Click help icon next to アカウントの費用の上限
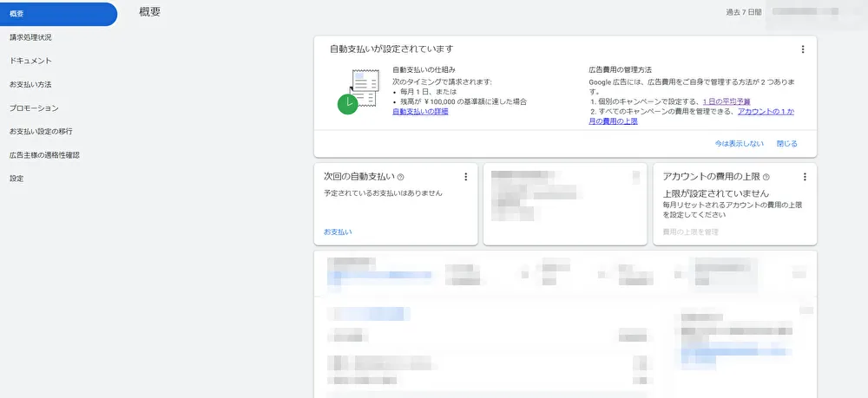The height and width of the screenshot is (398, 868). 766,177
